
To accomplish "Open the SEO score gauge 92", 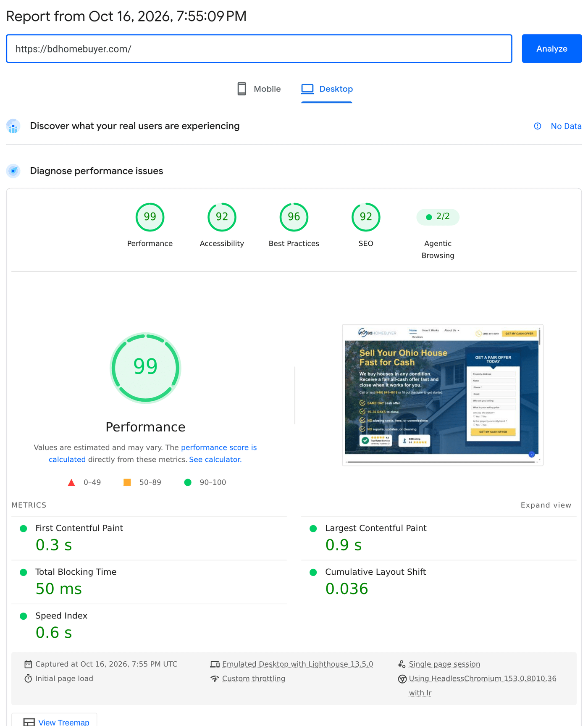I will 366,217.
